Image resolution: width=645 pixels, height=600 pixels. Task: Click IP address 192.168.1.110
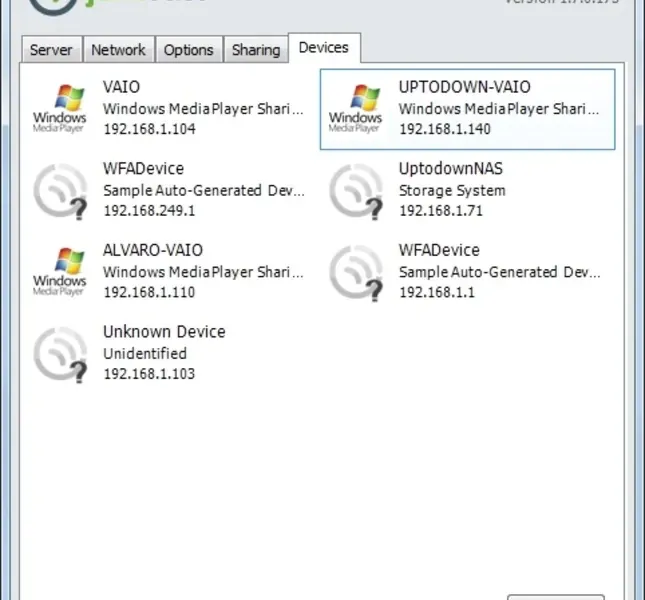pyautogui.click(x=149, y=292)
